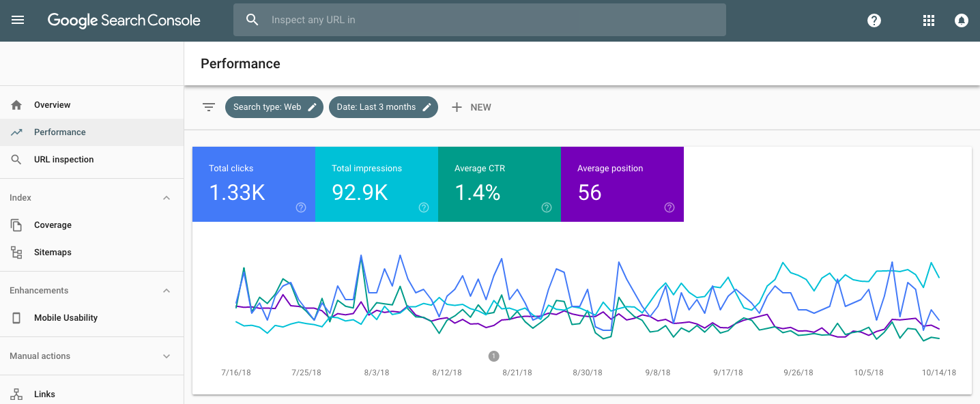Viewport: 980px width, 404px height.
Task: Open the notifications bell
Action: coord(961,20)
